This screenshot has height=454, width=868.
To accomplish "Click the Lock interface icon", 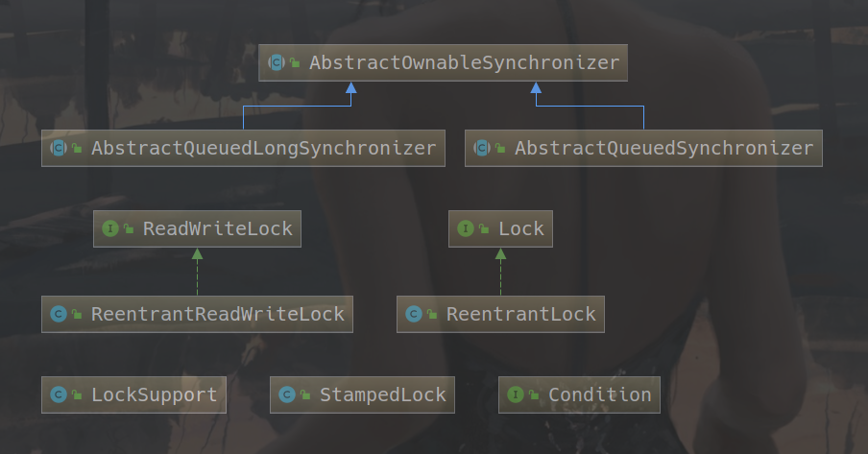I will (x=466, y=228).
